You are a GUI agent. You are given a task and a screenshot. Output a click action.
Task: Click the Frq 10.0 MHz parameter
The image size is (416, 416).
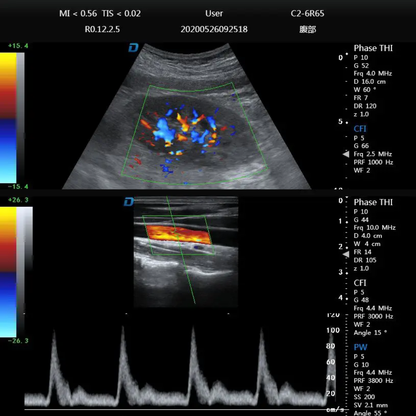[x=374, y=228]
